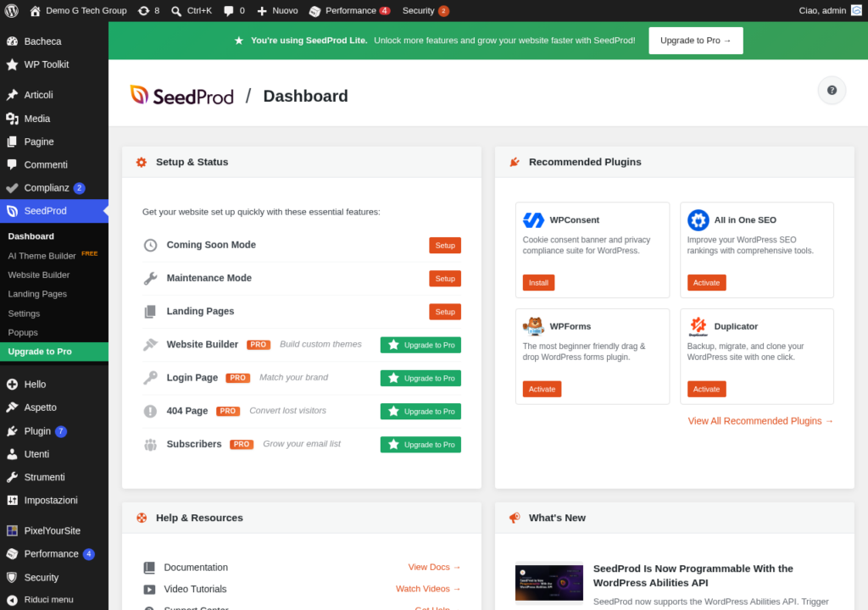Click the WPConsent plugin logo
This screenshot has height=610, width=868.
(x=533, y=219)
